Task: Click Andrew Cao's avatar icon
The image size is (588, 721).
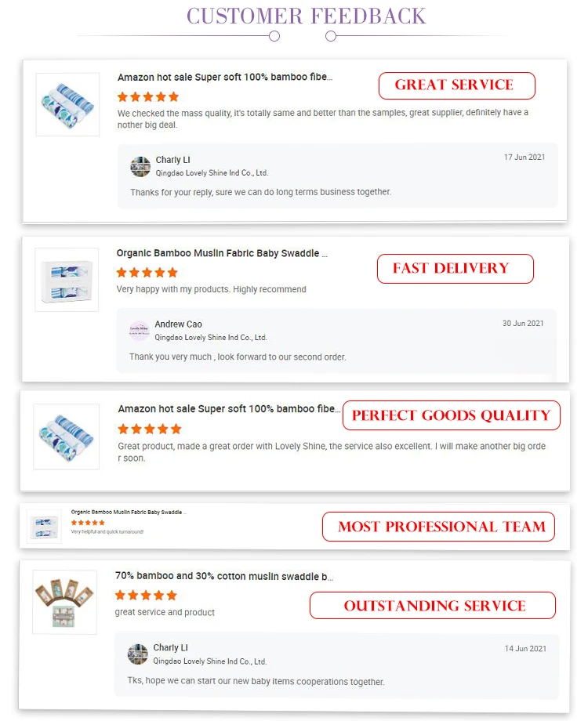Action: click(x=140, y=331)
